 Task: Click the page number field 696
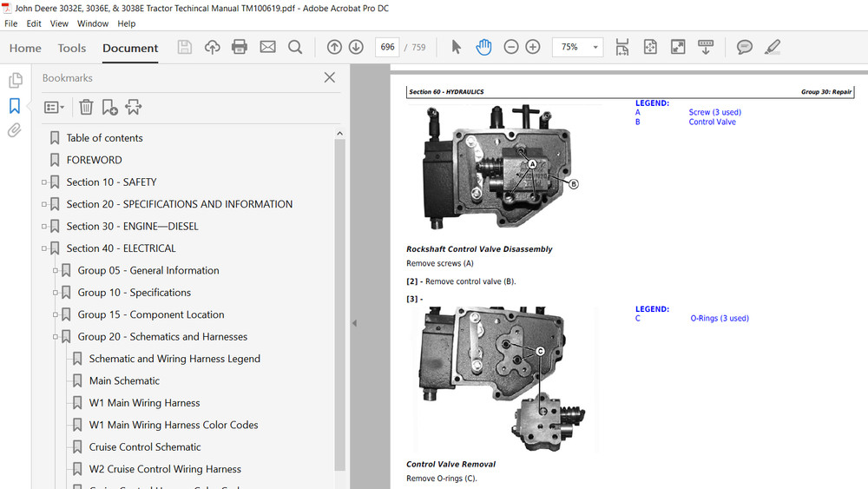(387, 47)
